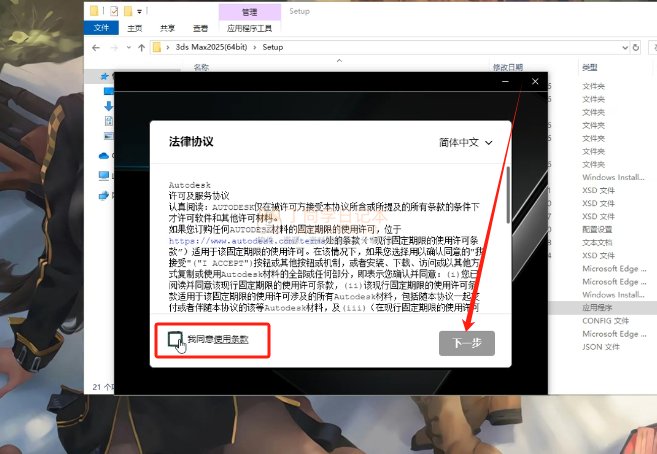Select the 文本文档 type row
This screenshot has width=657, height=454.
pyautogui.click(x=597, y=242)
